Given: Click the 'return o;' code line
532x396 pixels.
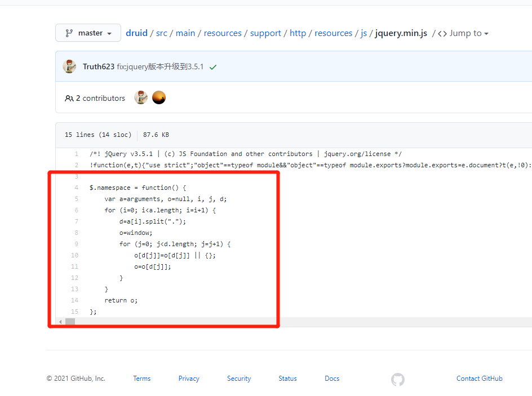Looking at the screenshot, I should click(x=121, y=300).
